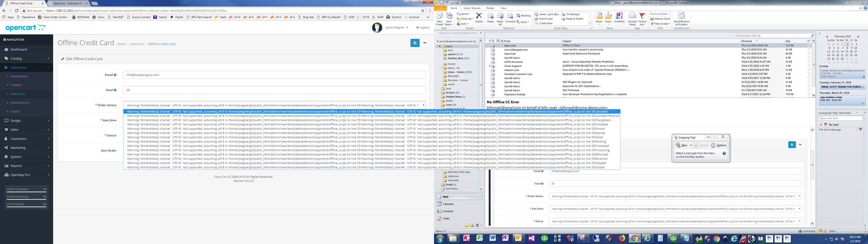Click Reply All in Outlook ribbon
This screenshot has height=244, width=868.
[500, 18]
